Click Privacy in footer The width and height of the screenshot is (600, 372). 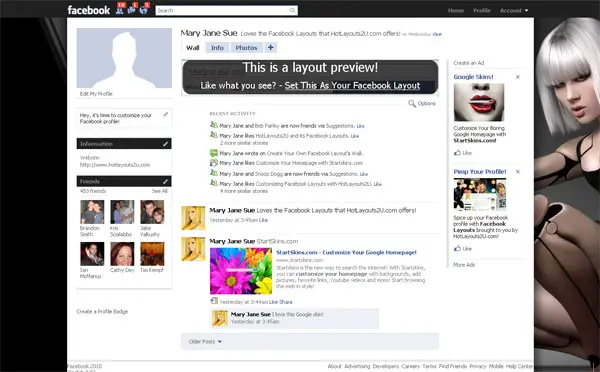click(478, 366)
